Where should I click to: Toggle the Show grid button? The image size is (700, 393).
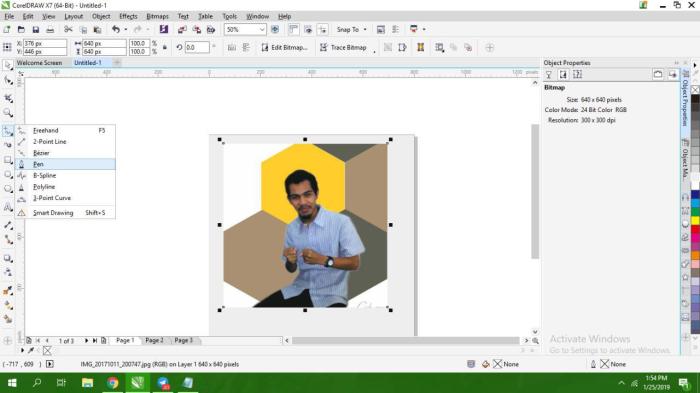(x=308, y=29)
